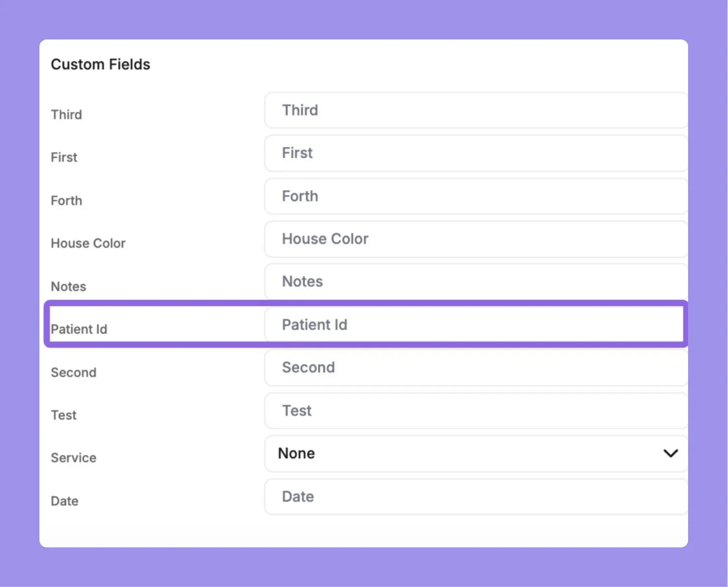Open the Service dropdown showing None
The image size is (728, 587).
tap(476, 454)
